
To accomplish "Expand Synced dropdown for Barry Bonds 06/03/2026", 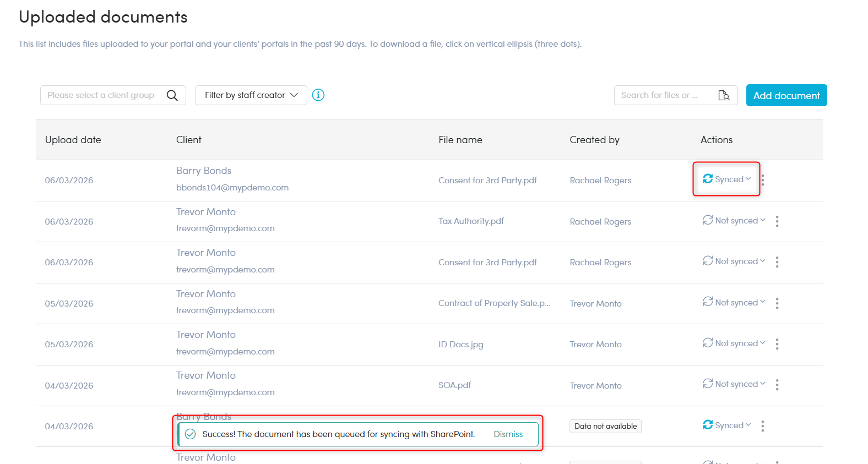I will pos(727,179).
